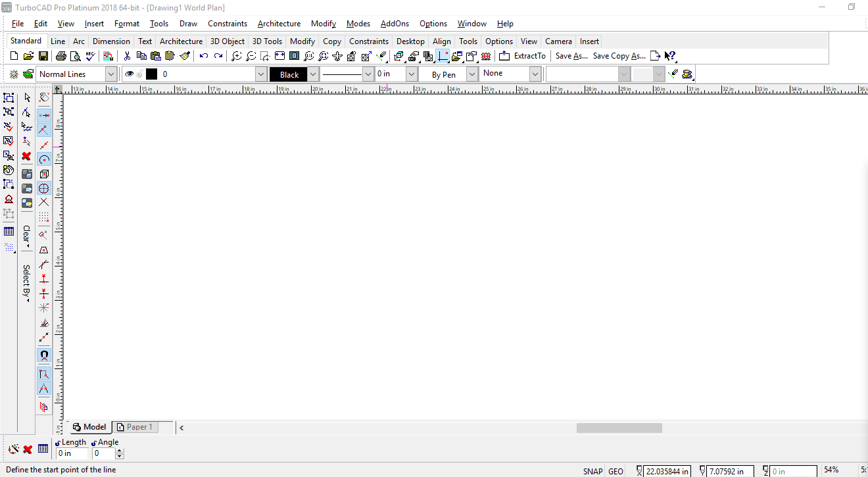This screenshot has width=868, height=477.
Task: Click the Redo arrow
Action: click(x=218, y=56)
